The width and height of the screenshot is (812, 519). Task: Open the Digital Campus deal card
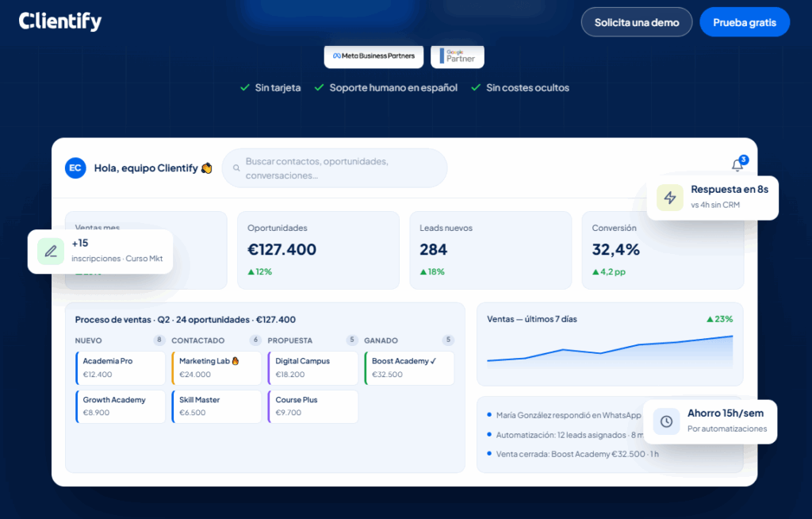pos(312,367)
